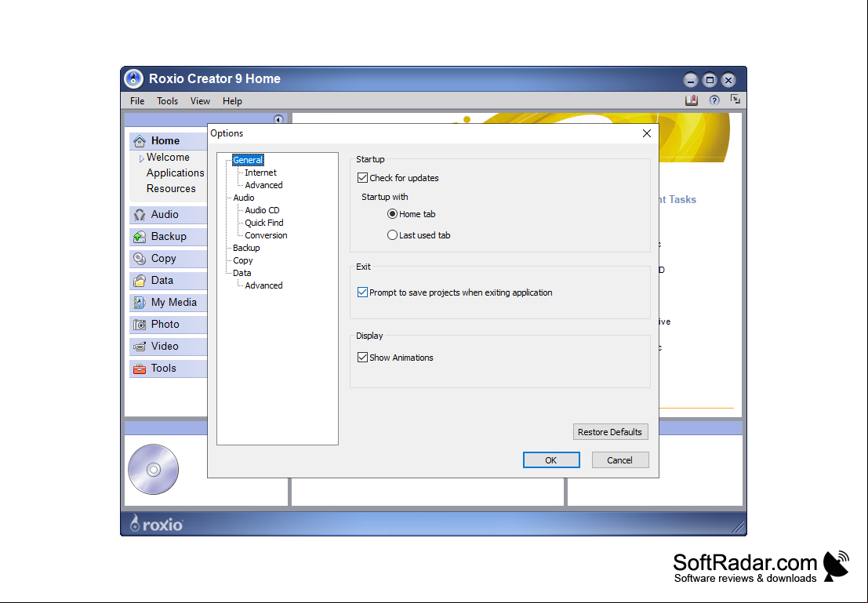Open the File menu
The height and width of the screenshot is (603, 868).
tap(137, 101)
